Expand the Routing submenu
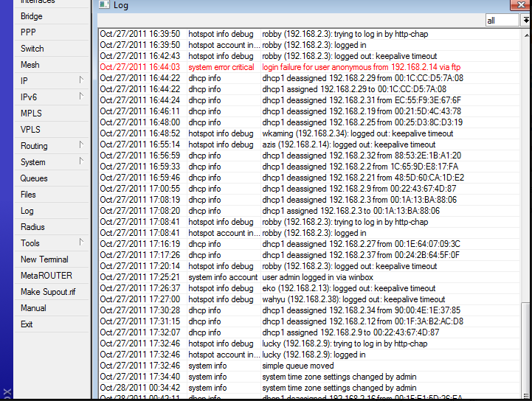532x401 pixels. tap(81, 145)
